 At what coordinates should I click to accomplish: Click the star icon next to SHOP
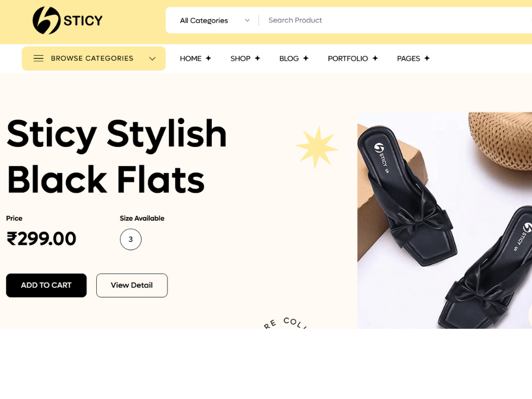pyautogui.click(x=257, y=59)
